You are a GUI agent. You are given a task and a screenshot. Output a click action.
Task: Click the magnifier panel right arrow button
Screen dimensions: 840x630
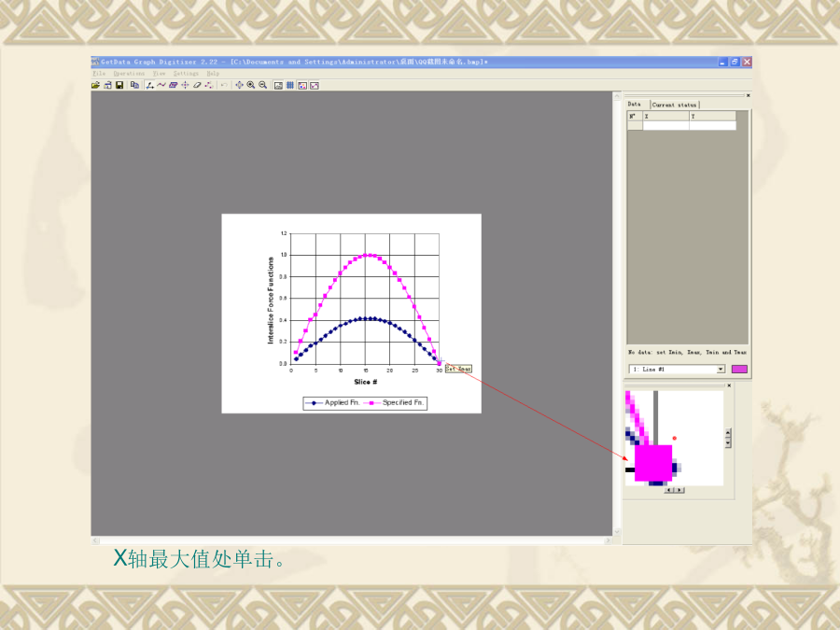coord(679,490)
